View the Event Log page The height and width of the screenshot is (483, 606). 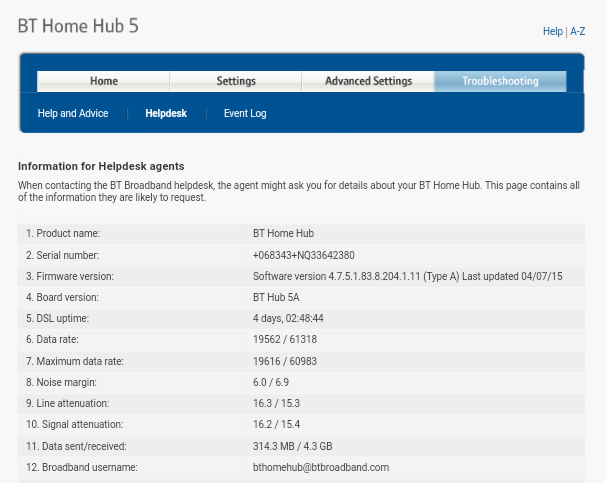[245, 114]
